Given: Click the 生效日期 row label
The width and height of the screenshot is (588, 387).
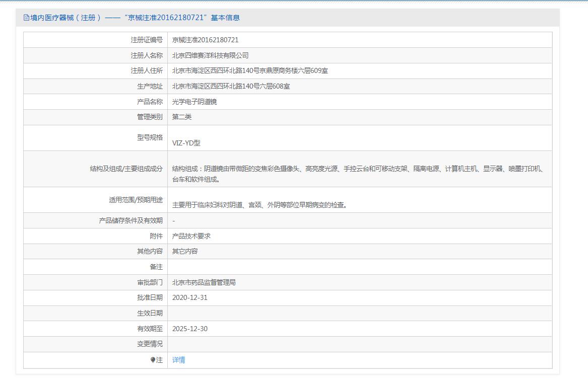Looking at the screenshot, I should 150,313.
